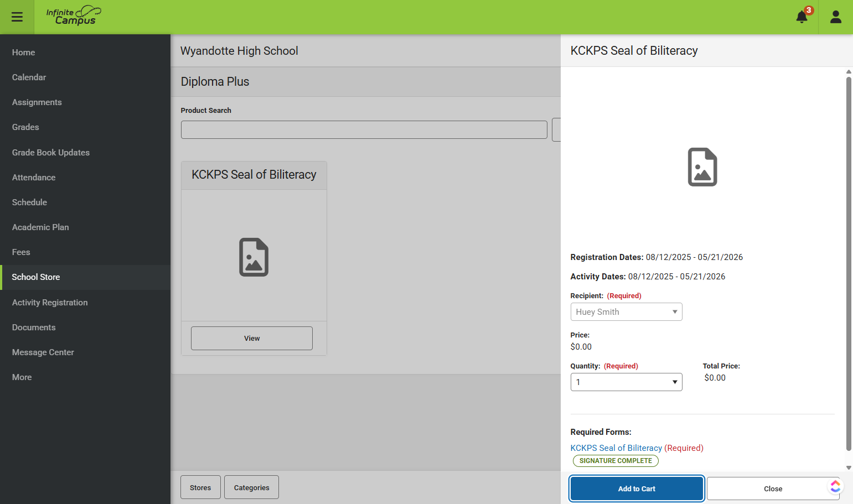Open the notifications bell
Image resolution: width=853 pixels, height=504 pixels.
point(802,17)
